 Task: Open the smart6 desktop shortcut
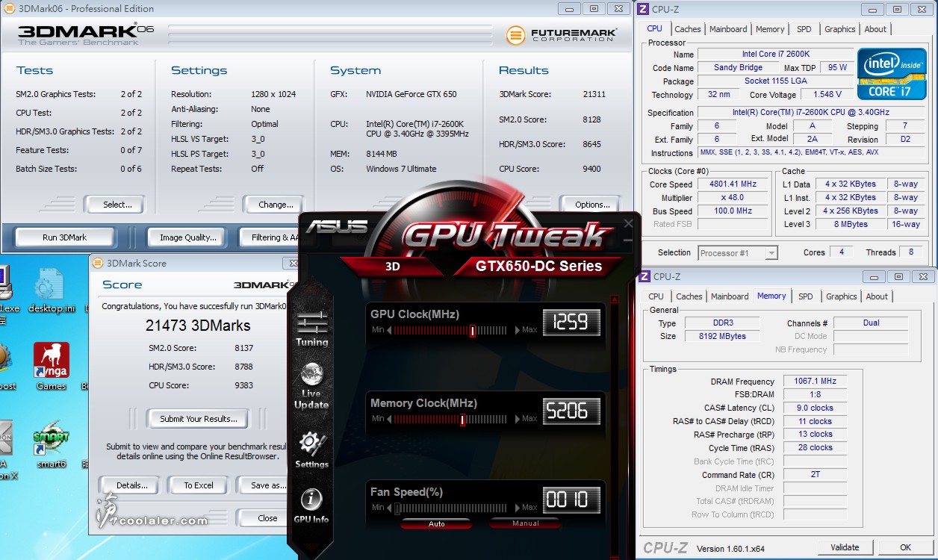[52, 445]
